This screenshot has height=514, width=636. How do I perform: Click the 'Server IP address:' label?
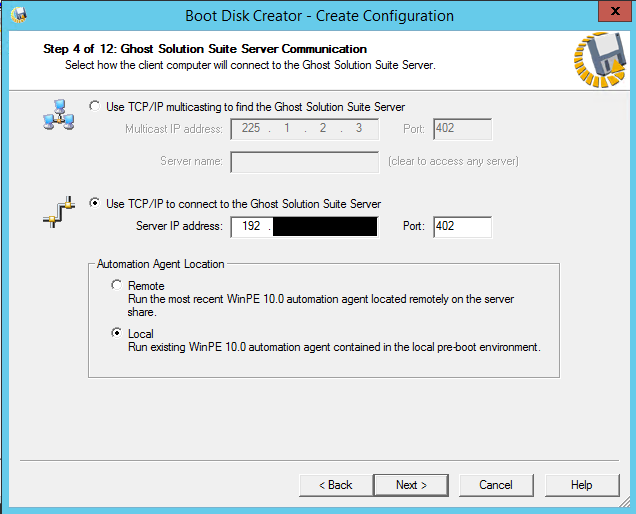click(x=179, y=226)
